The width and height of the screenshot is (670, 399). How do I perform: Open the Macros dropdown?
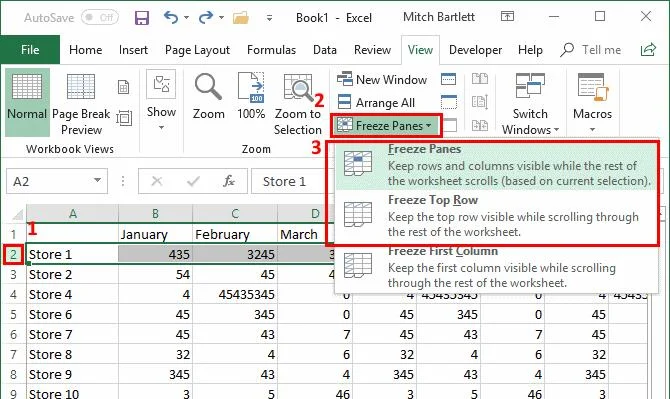592,103
